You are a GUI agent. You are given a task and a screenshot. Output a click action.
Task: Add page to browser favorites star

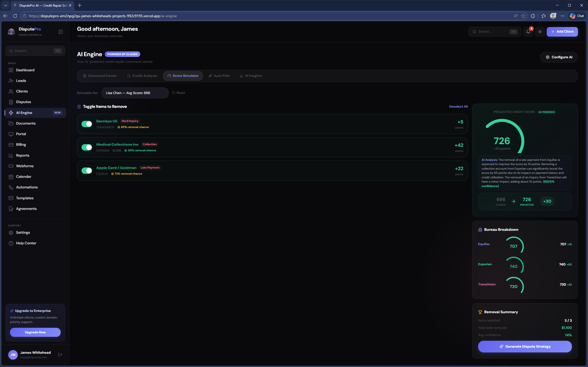(x=523, y=16)
